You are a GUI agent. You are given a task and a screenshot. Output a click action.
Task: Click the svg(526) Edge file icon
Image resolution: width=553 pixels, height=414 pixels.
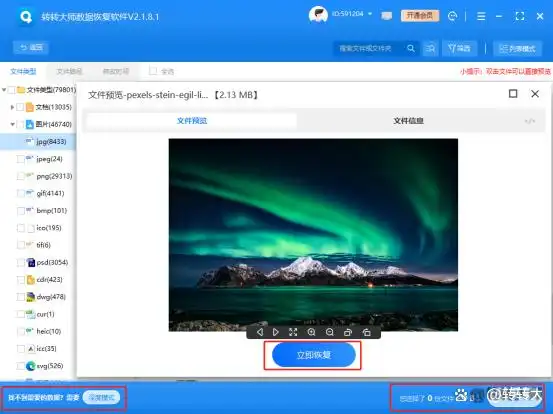pyautogui.click(x=31, y=366)
